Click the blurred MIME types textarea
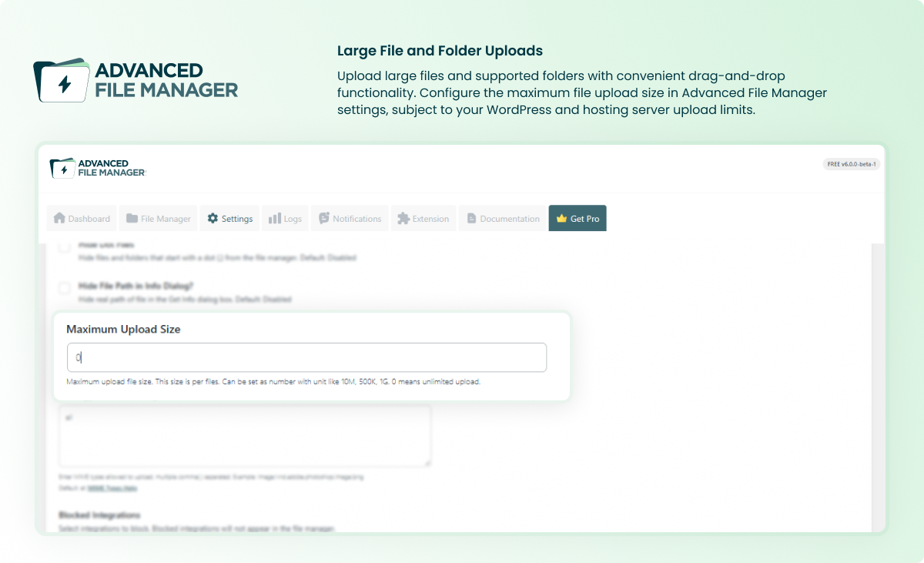The width and height of the screenshot is (924, 563). point(245,436)
